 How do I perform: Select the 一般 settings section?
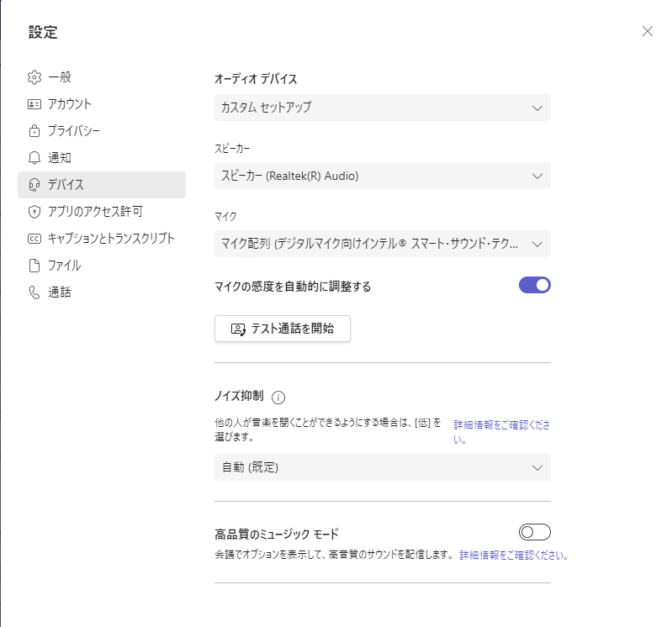point(102,77)
